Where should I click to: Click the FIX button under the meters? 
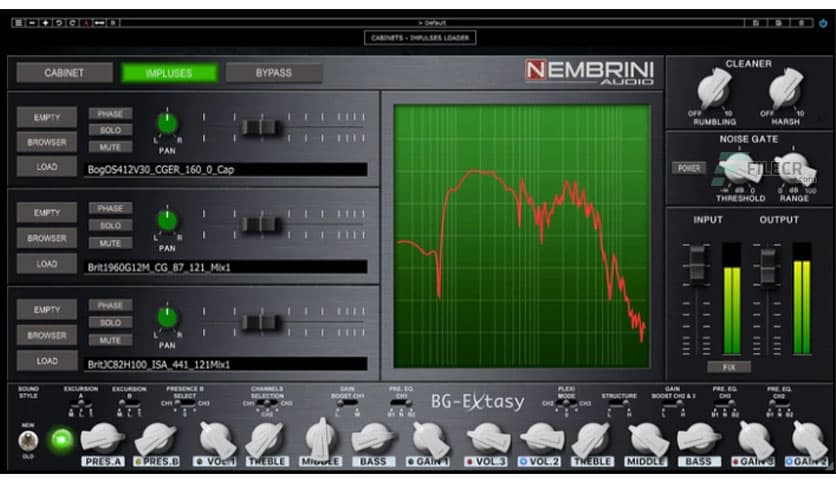pyautogui.click(x=729, y=367)
